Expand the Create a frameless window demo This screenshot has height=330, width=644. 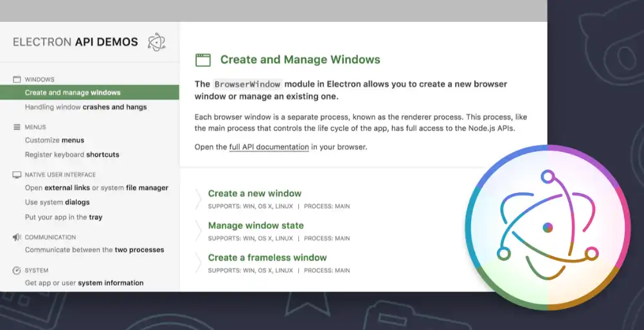click(267, 258)
